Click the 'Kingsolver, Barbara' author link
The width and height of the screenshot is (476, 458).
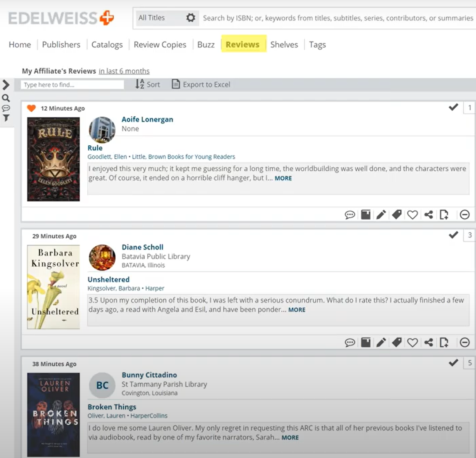[114, 288]
